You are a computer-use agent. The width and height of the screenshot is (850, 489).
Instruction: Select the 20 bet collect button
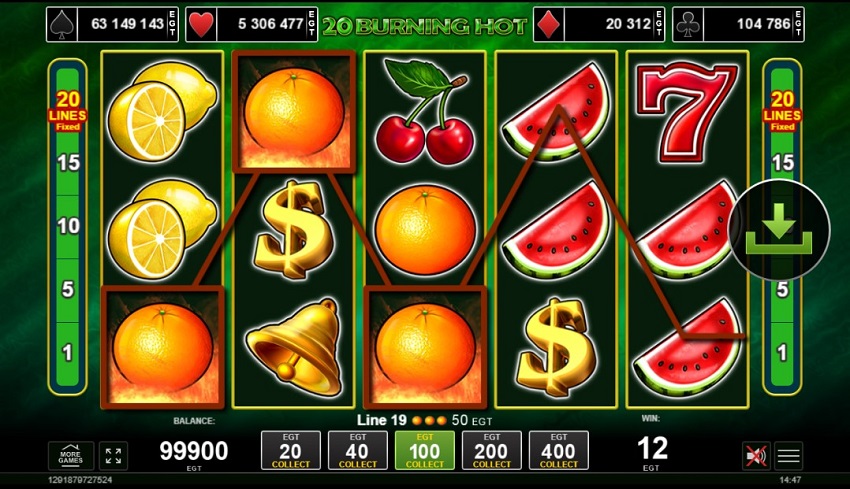point(291,451)
